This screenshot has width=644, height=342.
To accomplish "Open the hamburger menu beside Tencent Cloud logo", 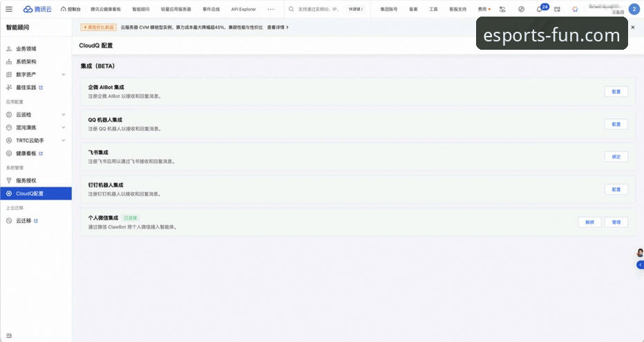I will point(9,9).
